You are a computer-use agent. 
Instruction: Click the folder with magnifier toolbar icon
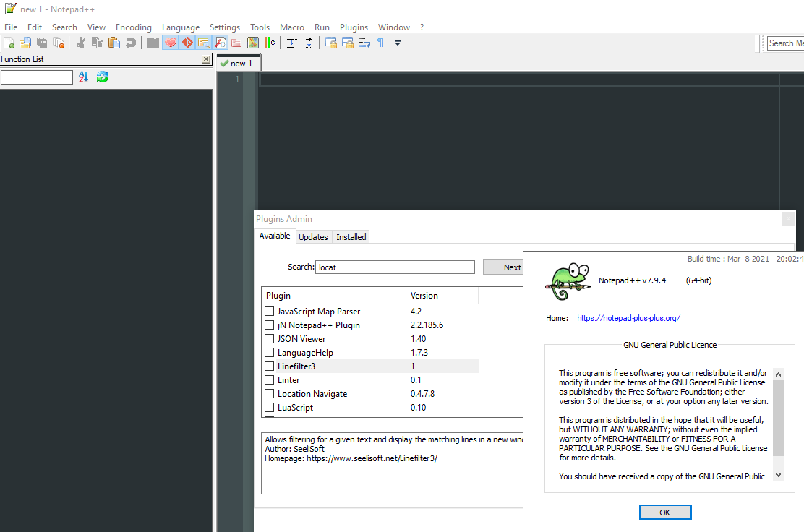pos(204,43)
